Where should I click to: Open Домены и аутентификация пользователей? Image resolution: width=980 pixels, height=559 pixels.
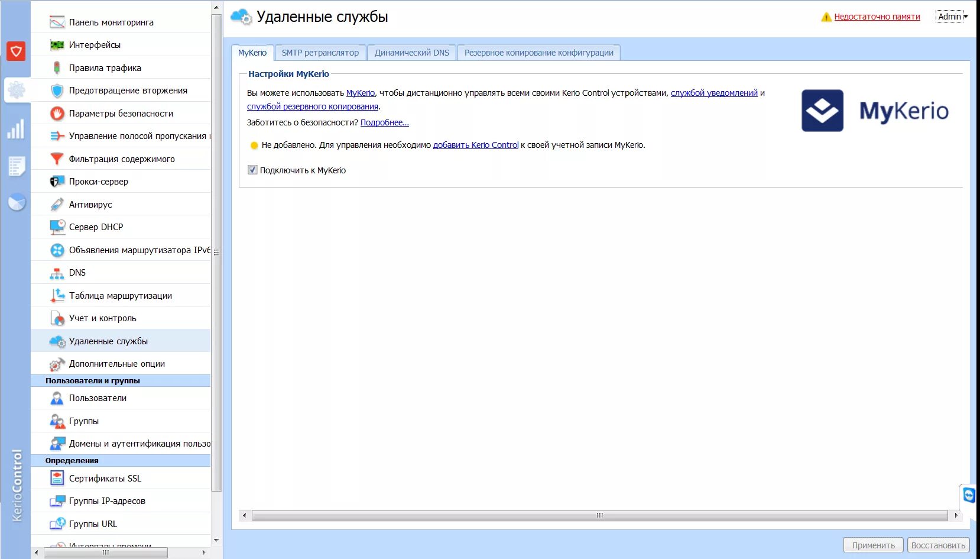[121, 444]
